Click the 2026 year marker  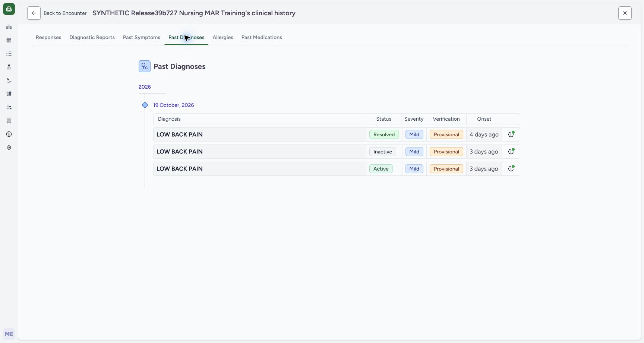tap(145, 87)
